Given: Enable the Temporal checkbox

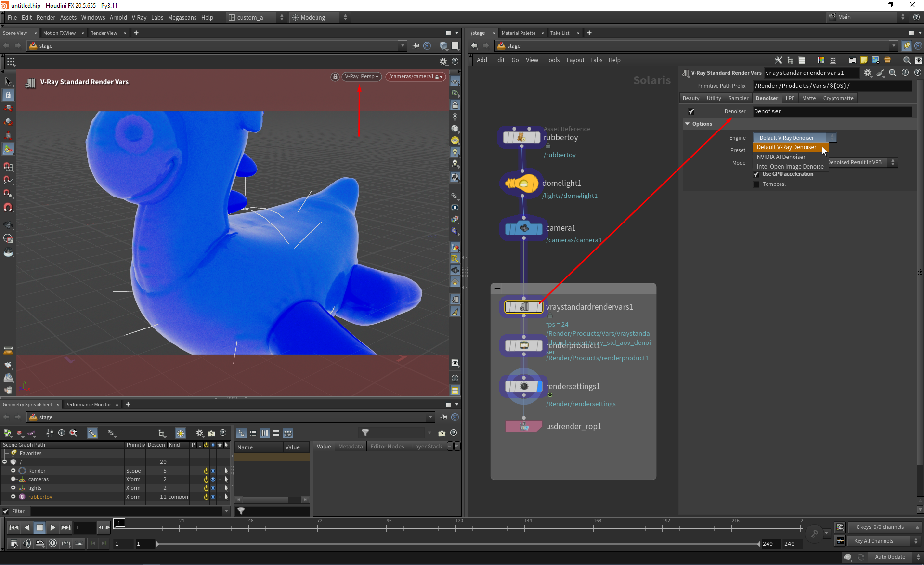Looking at the screenshot, I should coord(756,184).
